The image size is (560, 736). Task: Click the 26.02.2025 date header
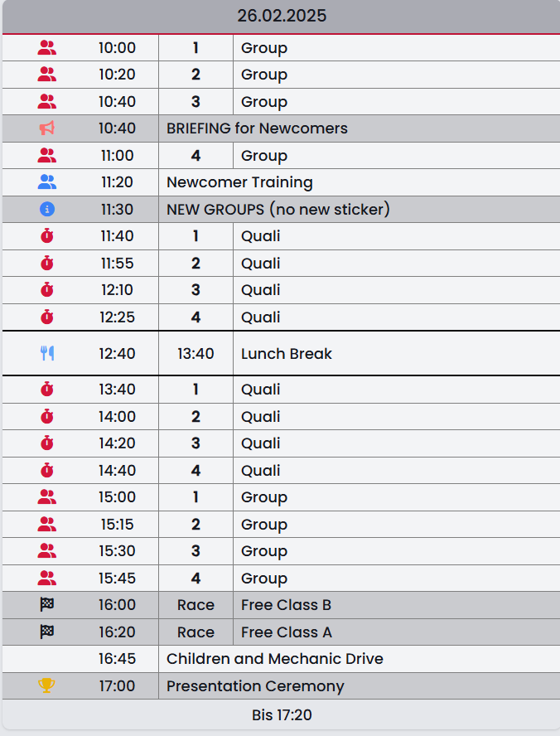click(281, 16)
